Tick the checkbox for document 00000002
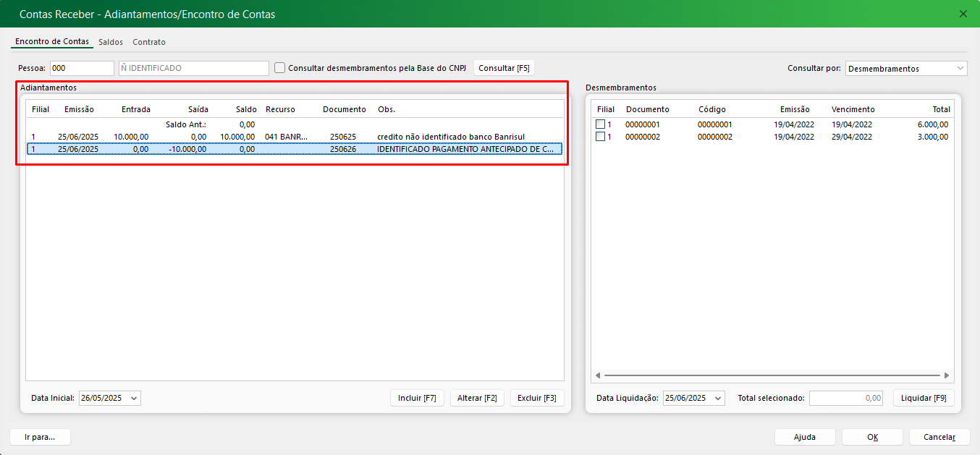This screenshot has width=980, height=455. click(x=600, y=137)
